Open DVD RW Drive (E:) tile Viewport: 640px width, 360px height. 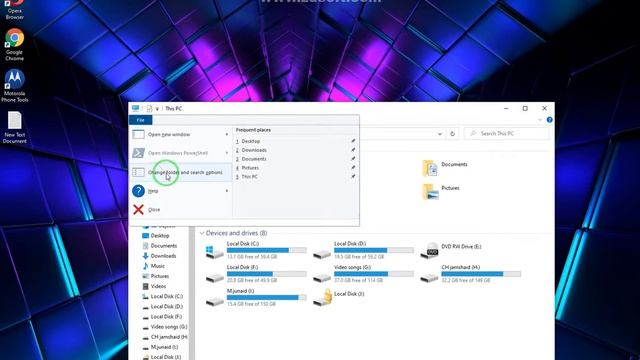[451, 250]
